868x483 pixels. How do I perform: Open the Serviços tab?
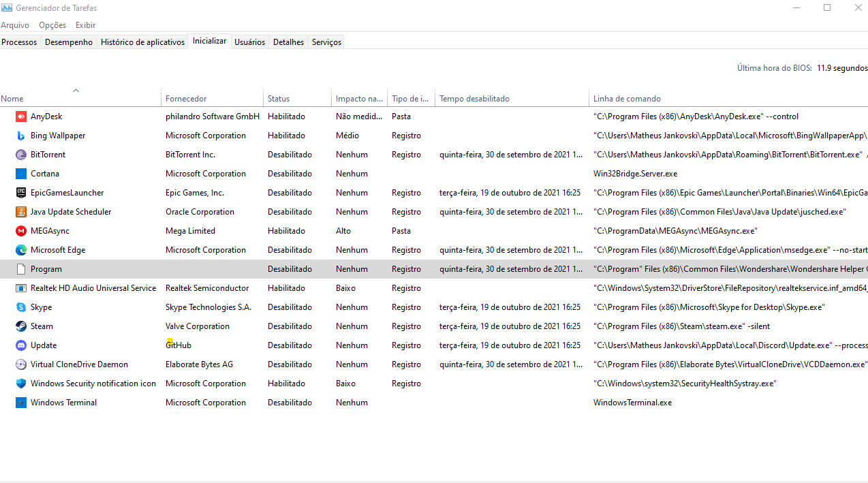coord(326,42)
